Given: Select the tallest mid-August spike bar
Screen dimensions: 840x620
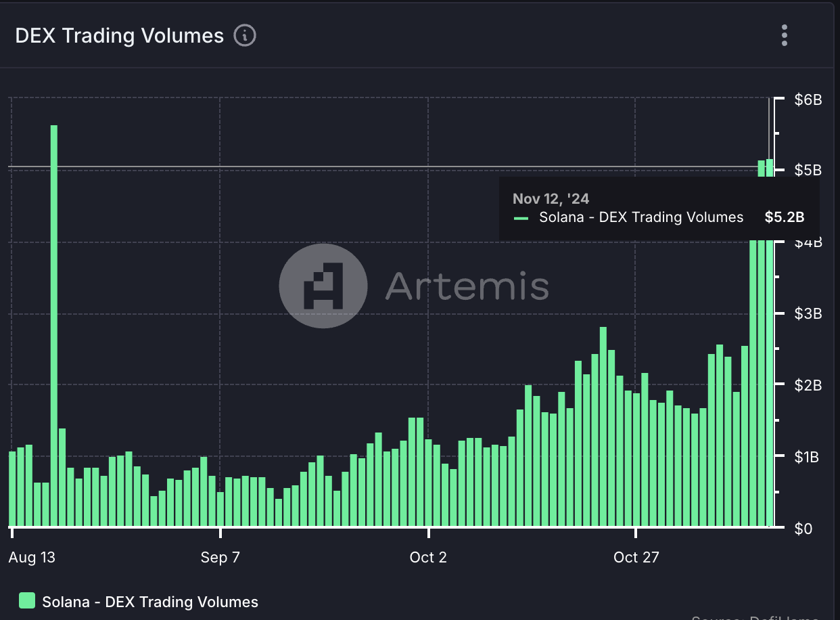Looking at the screenshot, I should [x=54, y=325].
